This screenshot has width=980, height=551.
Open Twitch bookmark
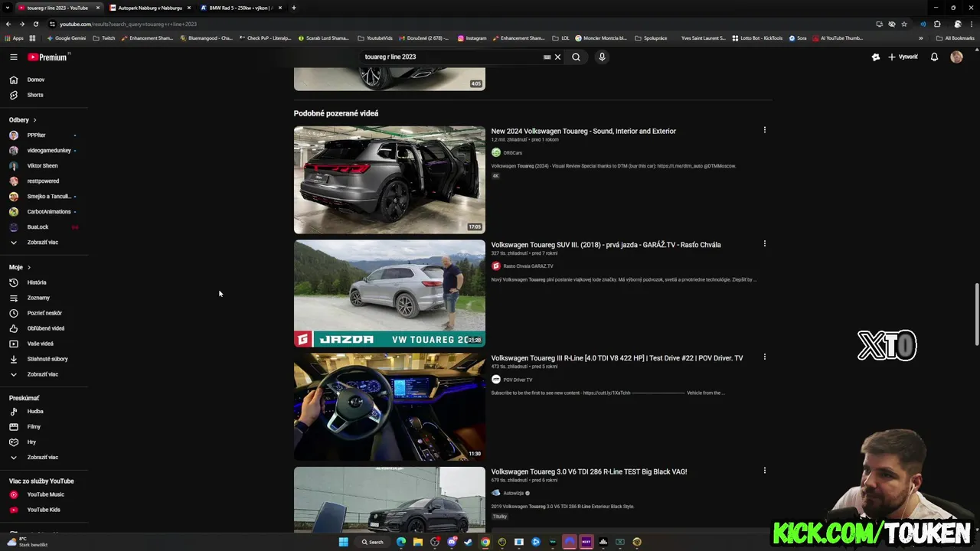click(104, 38)
